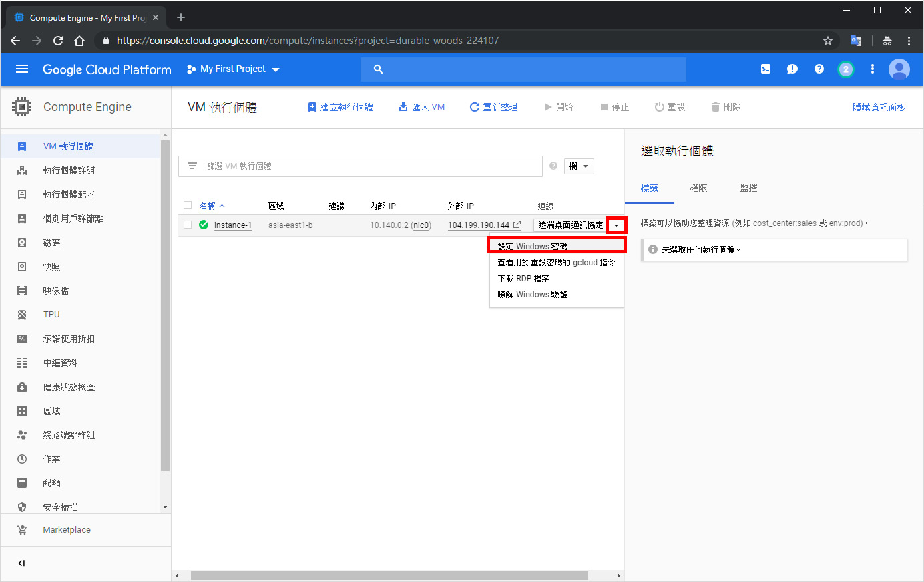Open Chrome three-dot browser menu
This screenshot has width=924, height=582.
(x=909, y=41)
